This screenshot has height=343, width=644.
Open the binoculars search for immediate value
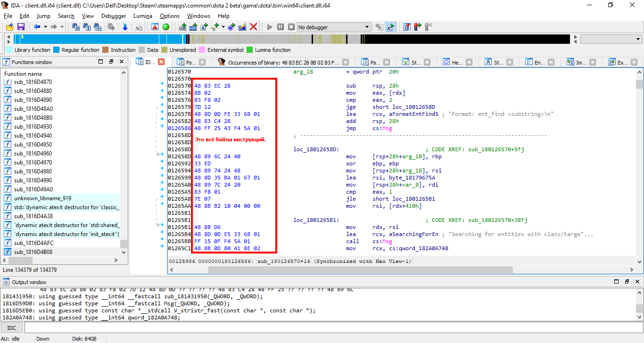[x=76, y=27]
